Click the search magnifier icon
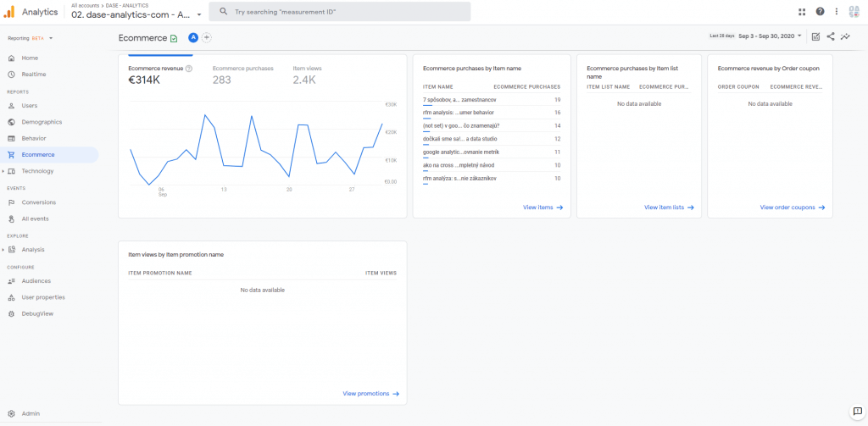Screen dimensions: 868x426 click(223, 12)
